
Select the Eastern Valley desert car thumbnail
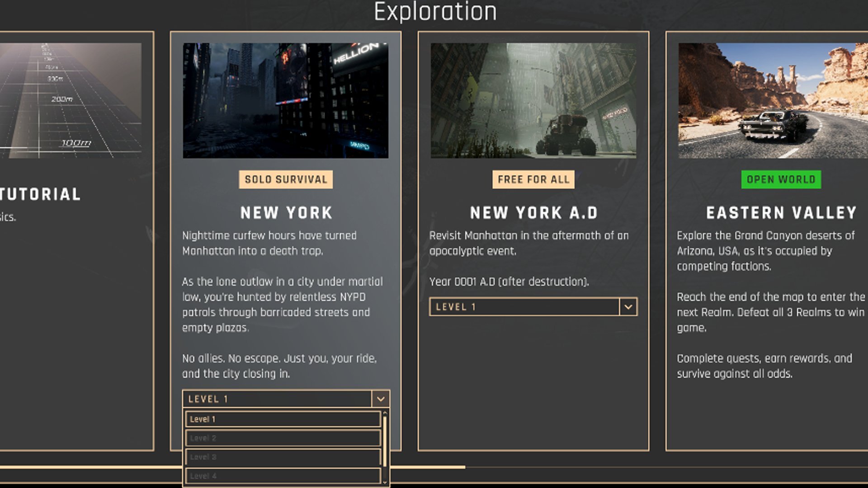773,100
